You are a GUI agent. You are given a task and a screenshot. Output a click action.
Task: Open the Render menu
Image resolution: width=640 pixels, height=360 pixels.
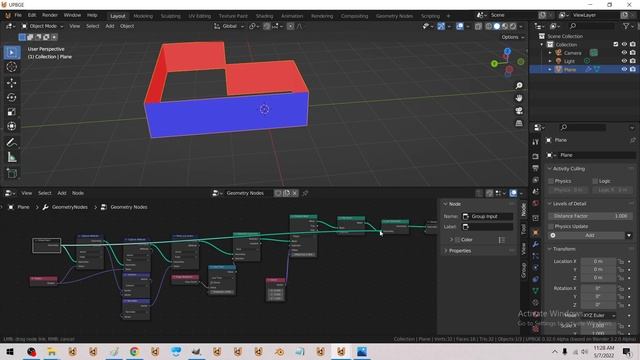[x=50, y=16]
